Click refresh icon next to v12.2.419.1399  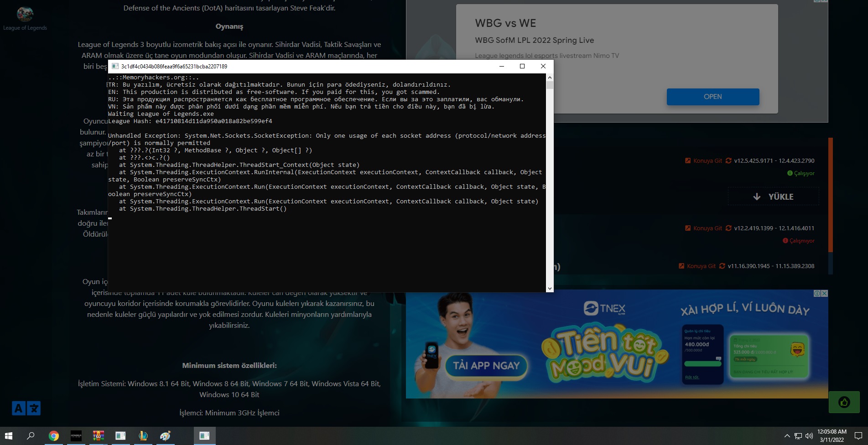point(728,228)
